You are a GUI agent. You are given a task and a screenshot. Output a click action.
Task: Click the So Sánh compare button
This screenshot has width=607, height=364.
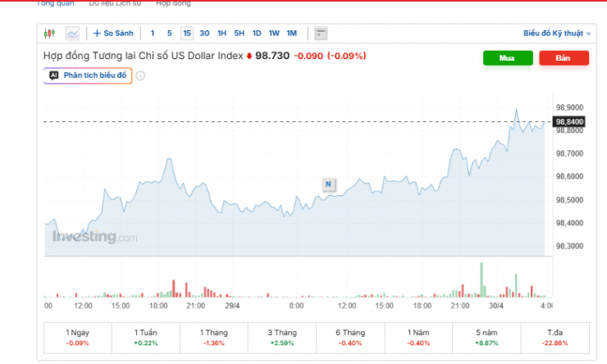click(113, 34)
